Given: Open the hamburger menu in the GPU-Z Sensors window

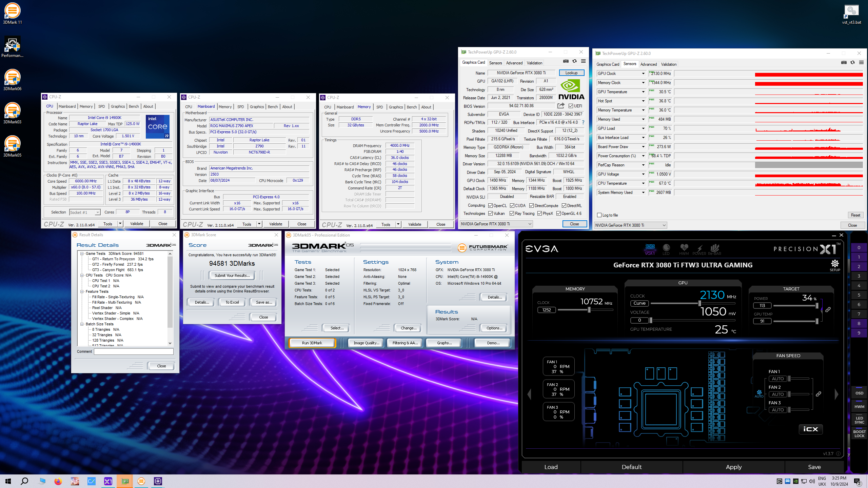Looking at the screenshot, I should pos(861,63).
